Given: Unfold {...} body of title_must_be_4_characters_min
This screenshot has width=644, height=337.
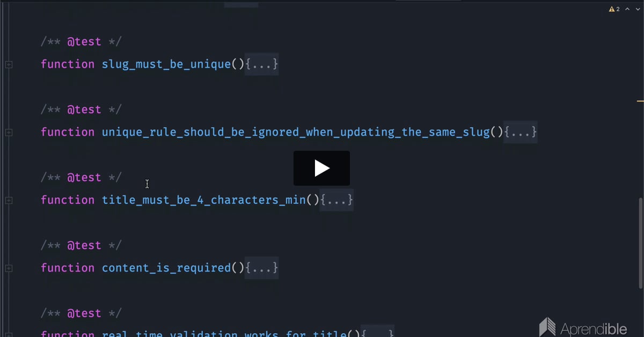Looking at the screenshot, I should [x=336, y=200].
